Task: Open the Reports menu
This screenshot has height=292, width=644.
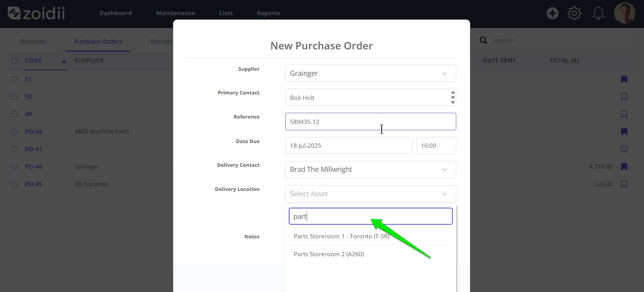Action: [x=268, y=13]
